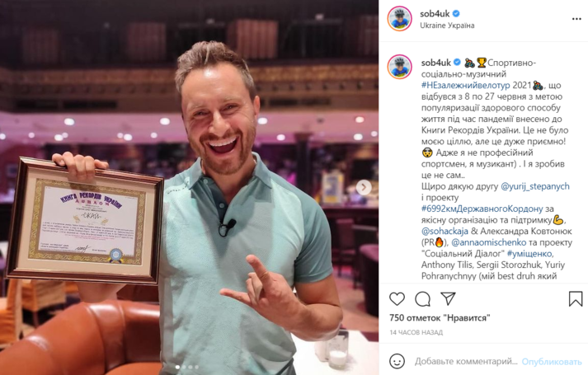Visit the @yurij_stepanych profile mention
The image size is (588, 375).
coord(535,186)
